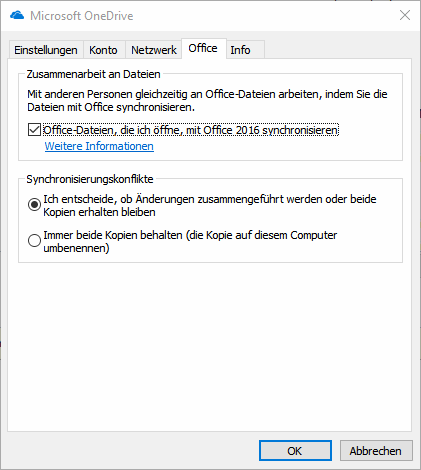
Task: Open the Konto tab
Action: pos(103,50)
